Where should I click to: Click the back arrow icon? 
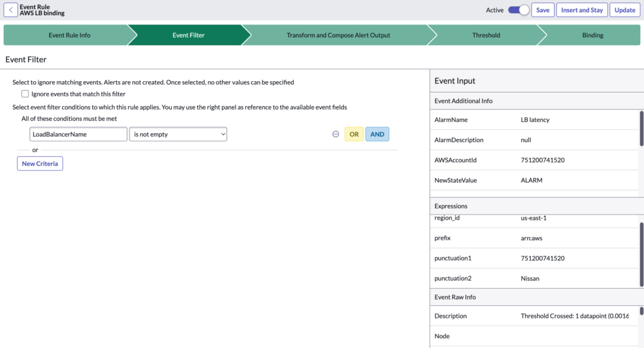click(11, 10)
